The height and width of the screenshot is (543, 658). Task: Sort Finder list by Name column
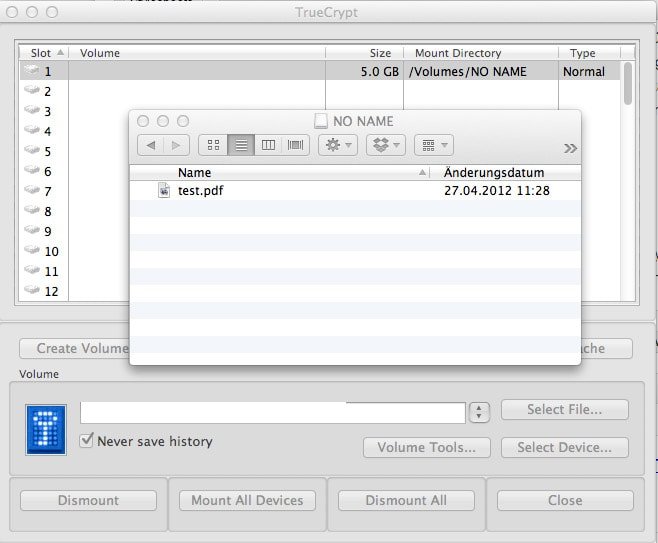pos(280,172)
